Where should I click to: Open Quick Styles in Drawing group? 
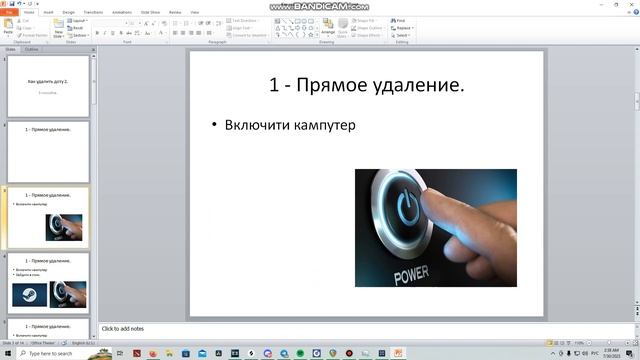tap(343, 28)
